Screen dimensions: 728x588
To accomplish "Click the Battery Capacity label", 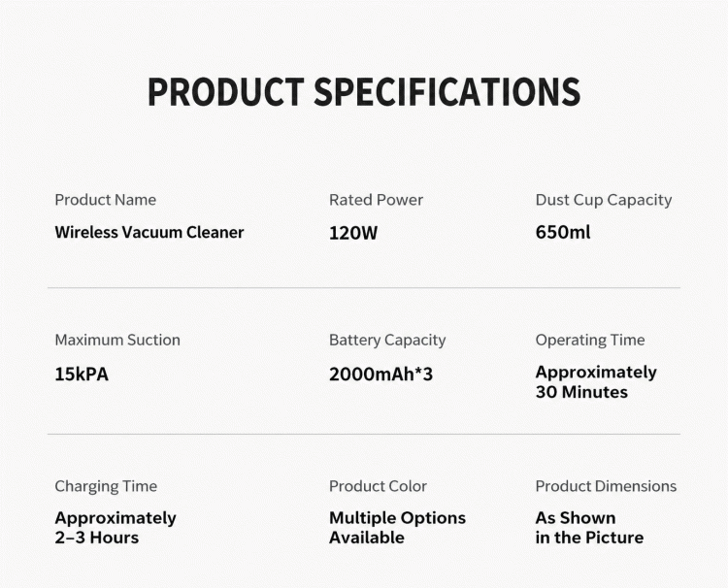I will (x=387, y=341).
